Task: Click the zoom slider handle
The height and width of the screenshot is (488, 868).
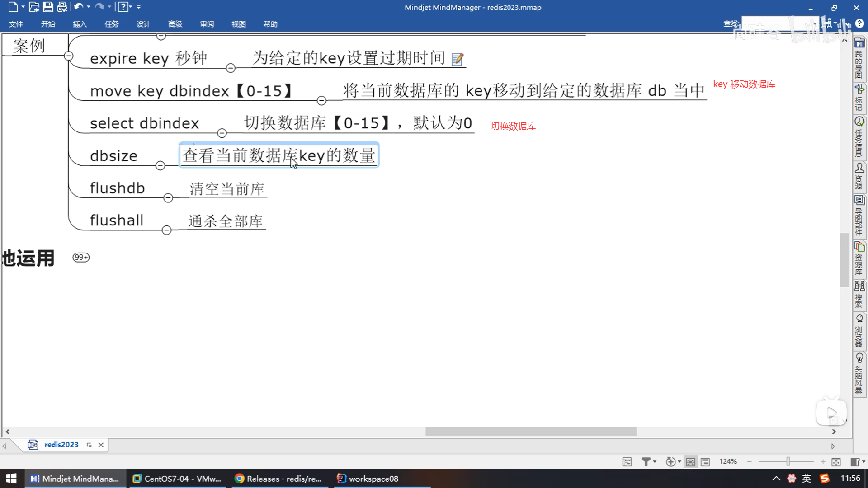Action: (788, 461)
